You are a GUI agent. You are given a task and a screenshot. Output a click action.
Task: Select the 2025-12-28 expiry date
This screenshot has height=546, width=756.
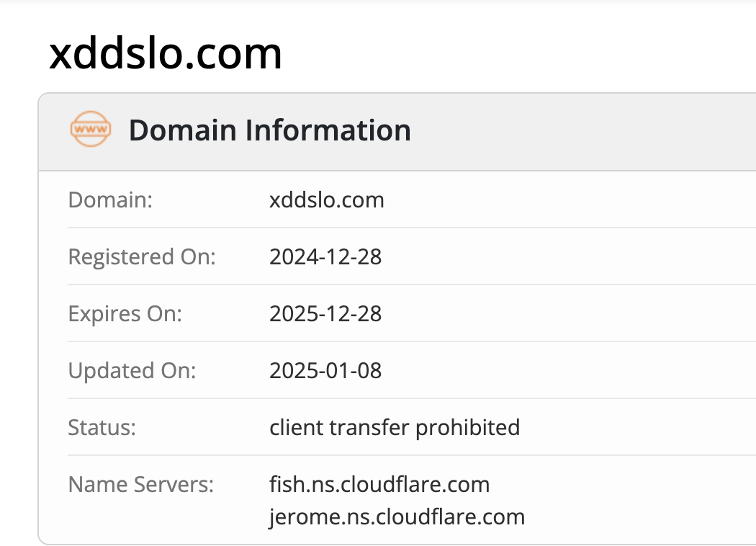(325, 313)
